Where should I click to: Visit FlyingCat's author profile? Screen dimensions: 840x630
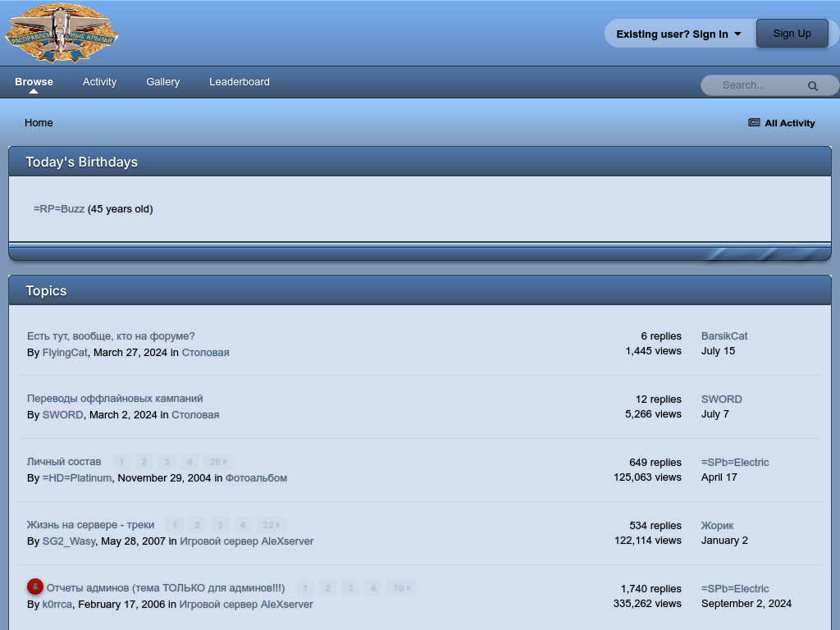tap(65, 353)
